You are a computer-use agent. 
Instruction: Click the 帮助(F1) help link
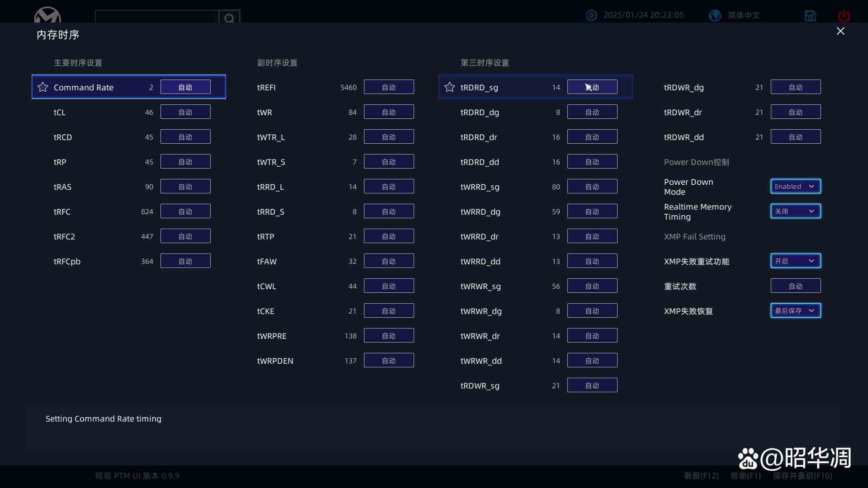(745, 476)
